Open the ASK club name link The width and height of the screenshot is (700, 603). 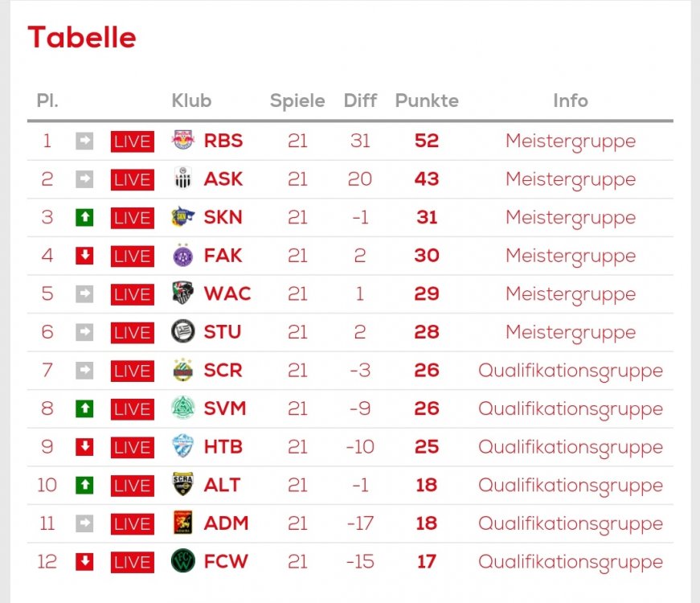[x=223, y=178]
